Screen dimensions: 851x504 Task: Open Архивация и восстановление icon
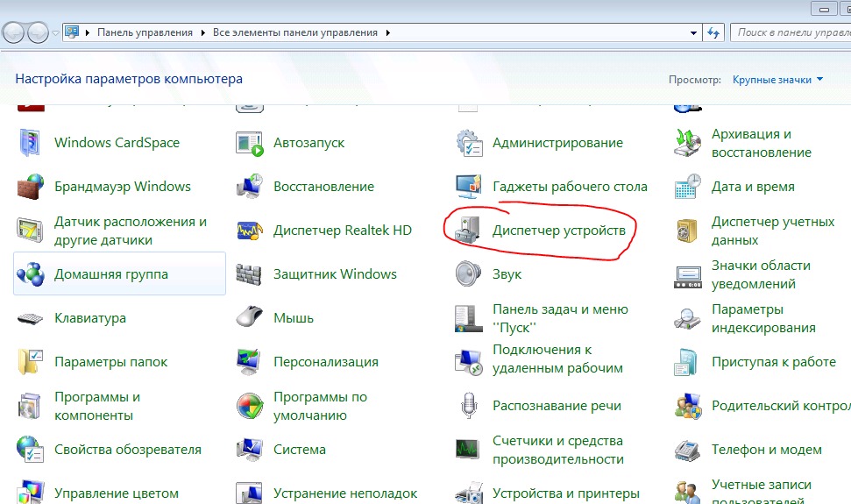pyautogui.click(x=688, y=143)
